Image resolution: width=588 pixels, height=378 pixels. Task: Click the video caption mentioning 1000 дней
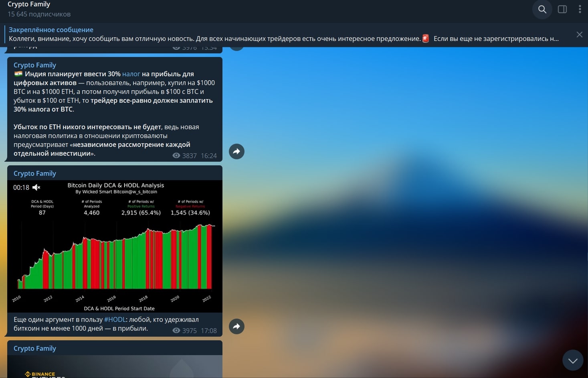click(106, 324)
